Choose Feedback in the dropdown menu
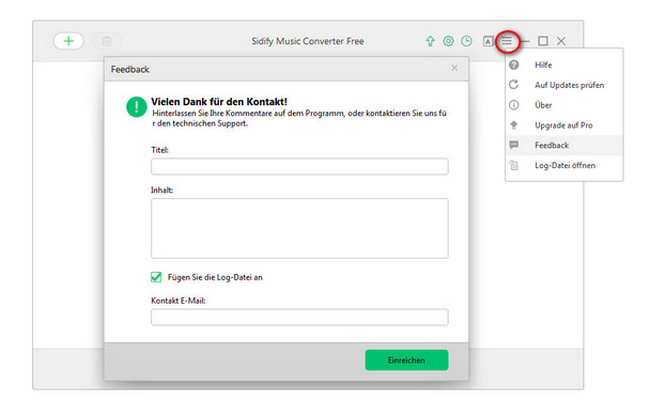Image resolution: width=650 pixels, height=404 pixels. point(564,145)
